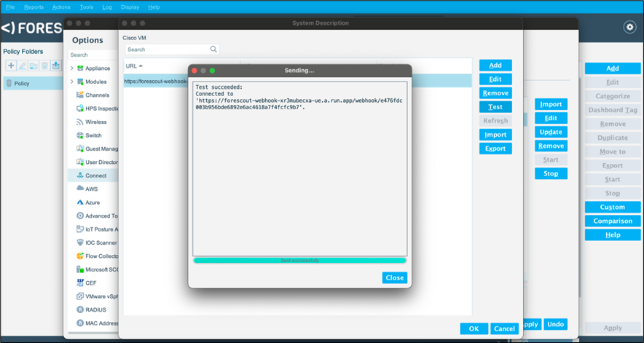
Task: Click Export in System Description window
Action: [x=495, y=149]
